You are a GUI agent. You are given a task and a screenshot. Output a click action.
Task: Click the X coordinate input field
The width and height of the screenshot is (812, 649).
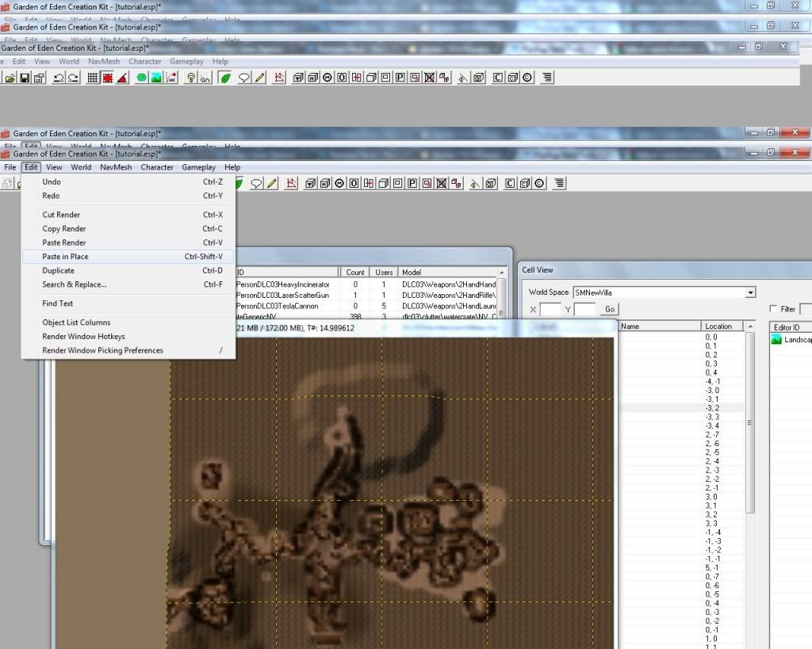pyautogui.click(x=550, y=310)
